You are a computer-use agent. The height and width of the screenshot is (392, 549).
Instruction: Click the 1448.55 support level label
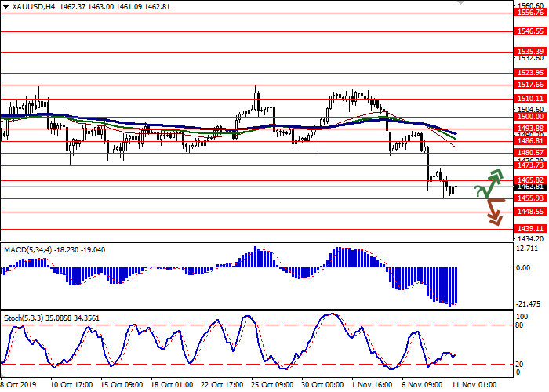click(530, 212)
